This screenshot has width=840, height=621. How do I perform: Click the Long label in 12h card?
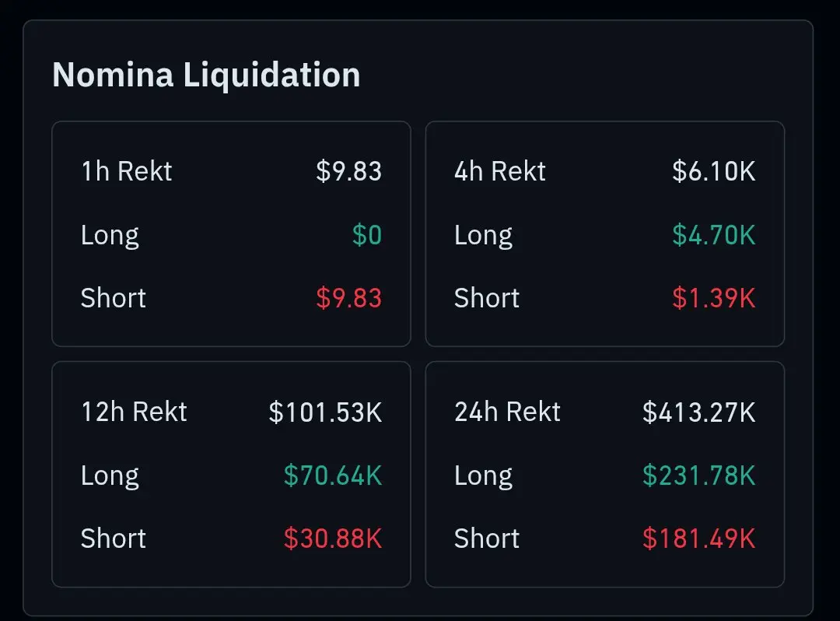pyautogui.click(x=110, y=476)
